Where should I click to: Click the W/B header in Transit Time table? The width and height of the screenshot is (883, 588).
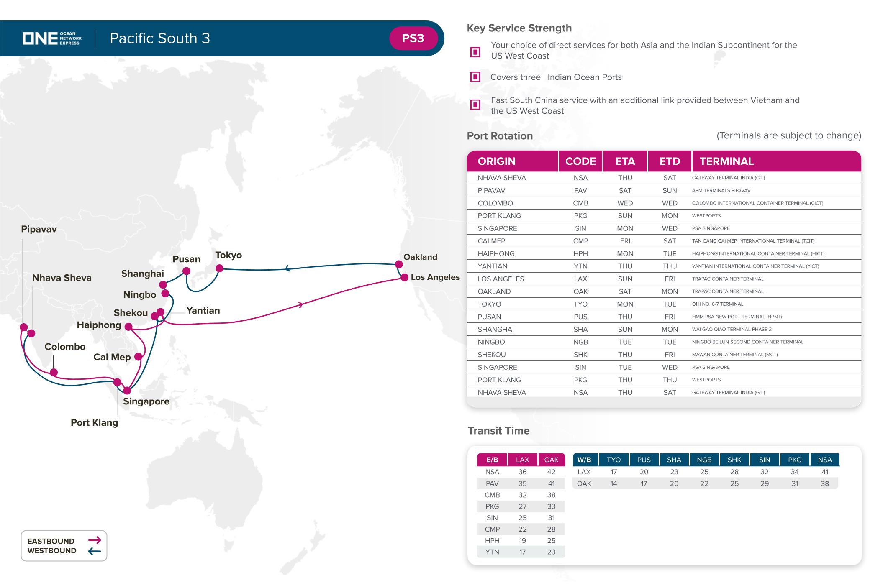click(584, 460)
